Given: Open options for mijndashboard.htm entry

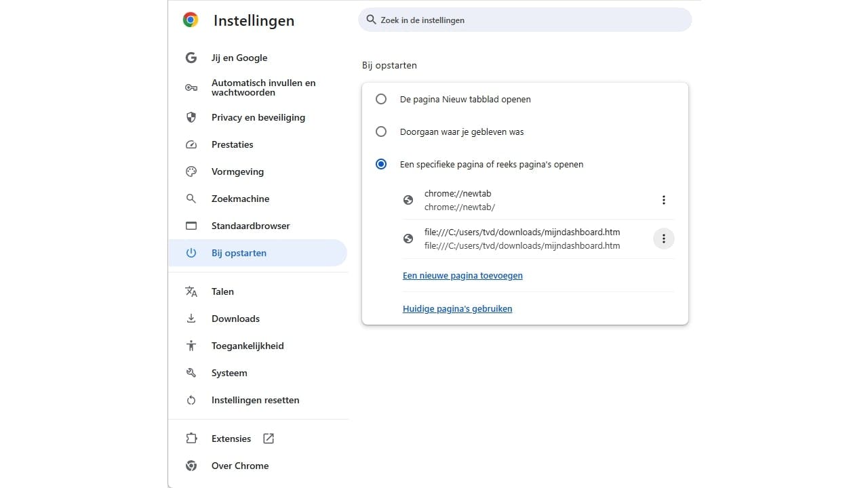Looking at the screenshot, I should pos(664,238).
